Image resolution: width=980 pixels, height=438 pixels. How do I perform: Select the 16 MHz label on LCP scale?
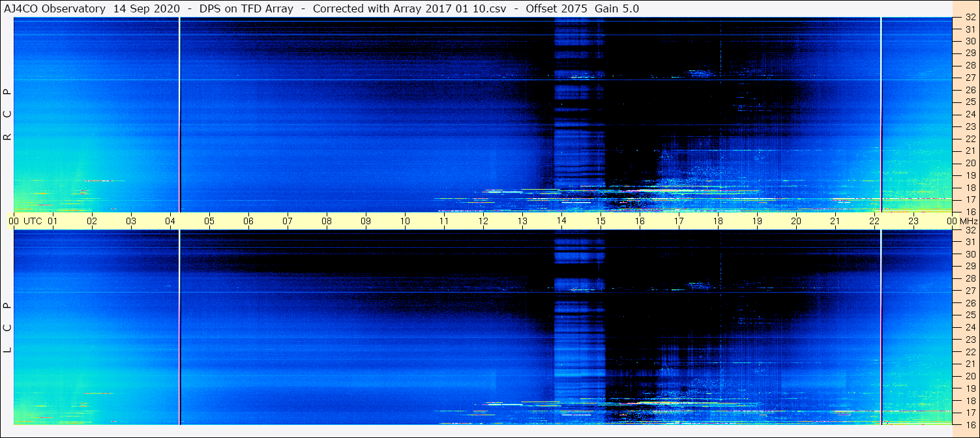point(970,424)
